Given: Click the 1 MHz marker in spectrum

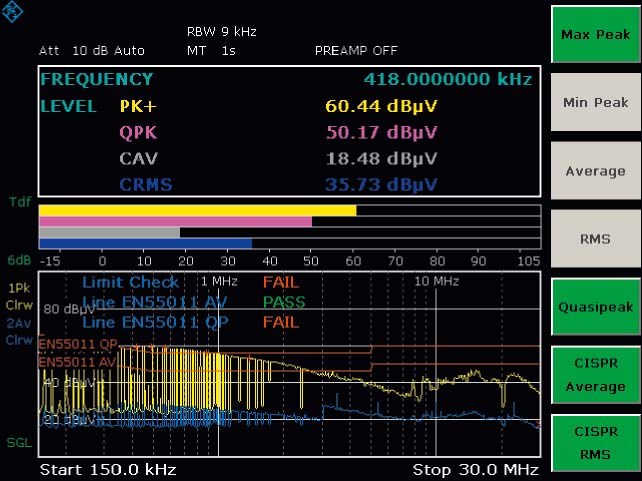Looking at the screenshot, I should 219,281.
